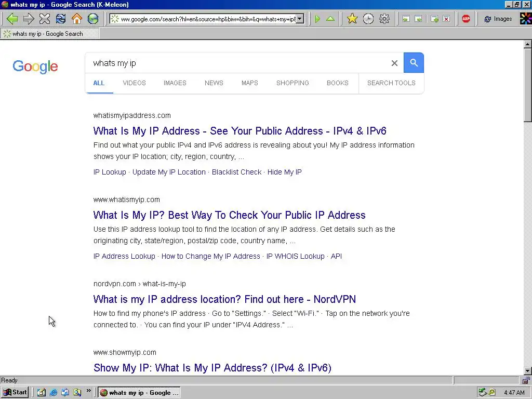Open a new tab with green plus icon
The image size is (532, 399).
click(x=434, y=19)
